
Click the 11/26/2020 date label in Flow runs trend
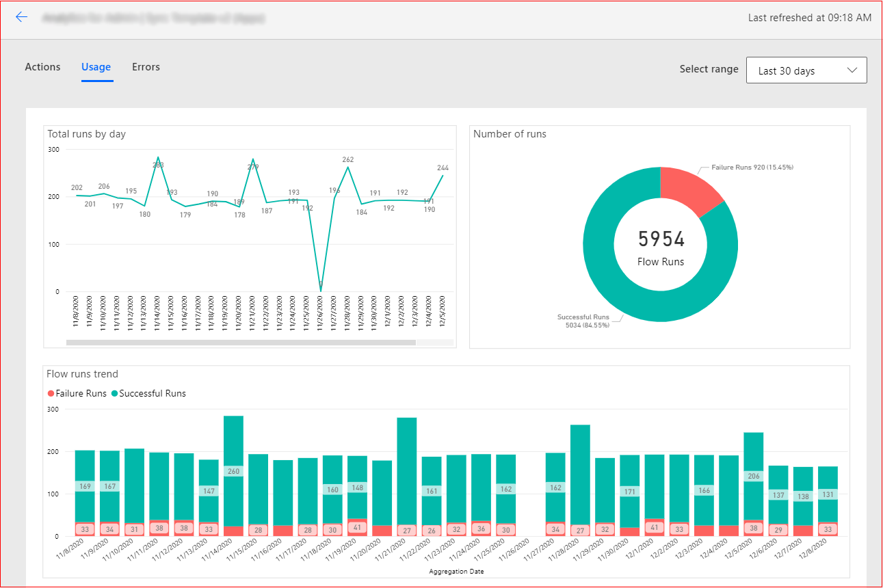coord(514,550)
